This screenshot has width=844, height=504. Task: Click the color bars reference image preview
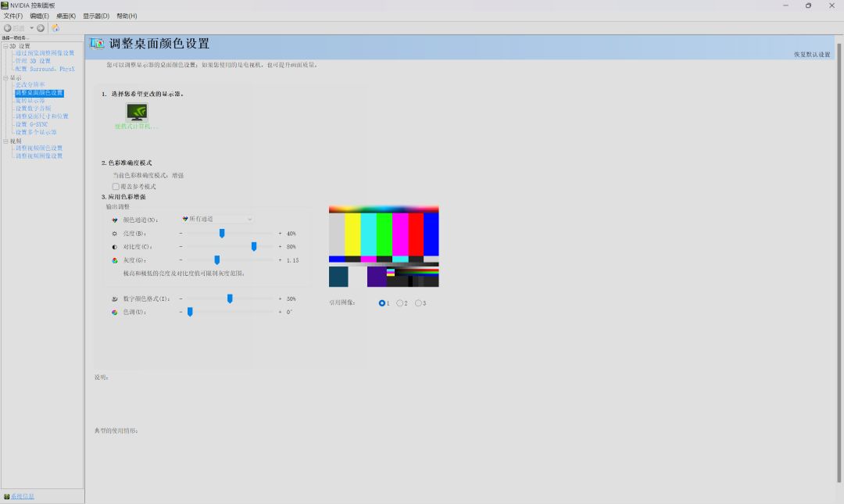coord(384,247)
